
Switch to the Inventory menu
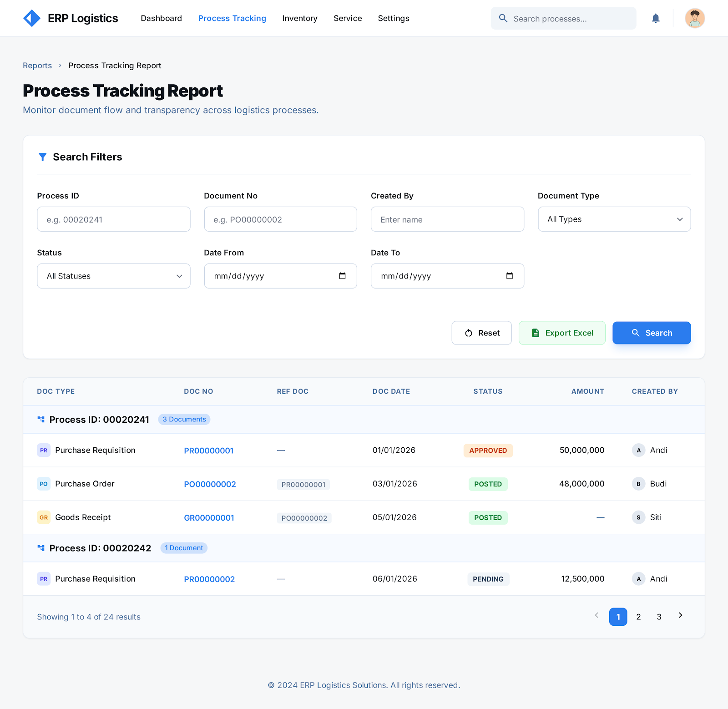point(299,18)
